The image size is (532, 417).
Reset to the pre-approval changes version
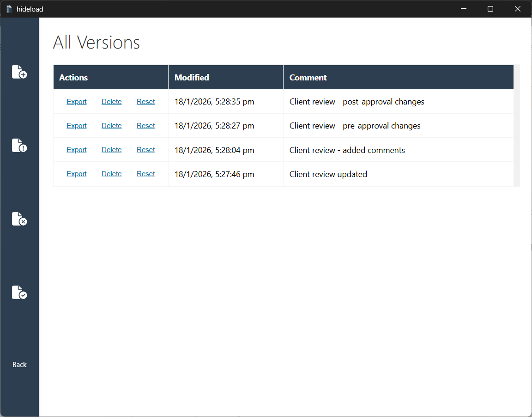[145, 126]
